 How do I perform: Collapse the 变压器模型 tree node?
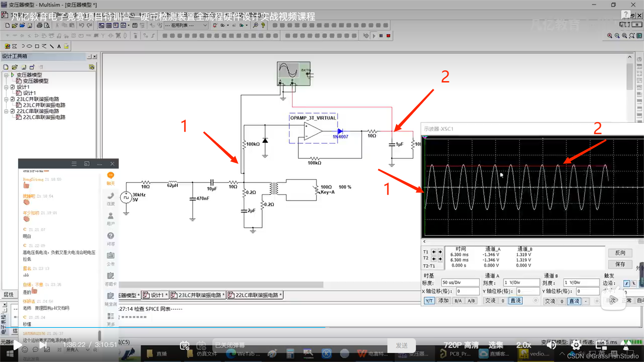coord(6,75)
